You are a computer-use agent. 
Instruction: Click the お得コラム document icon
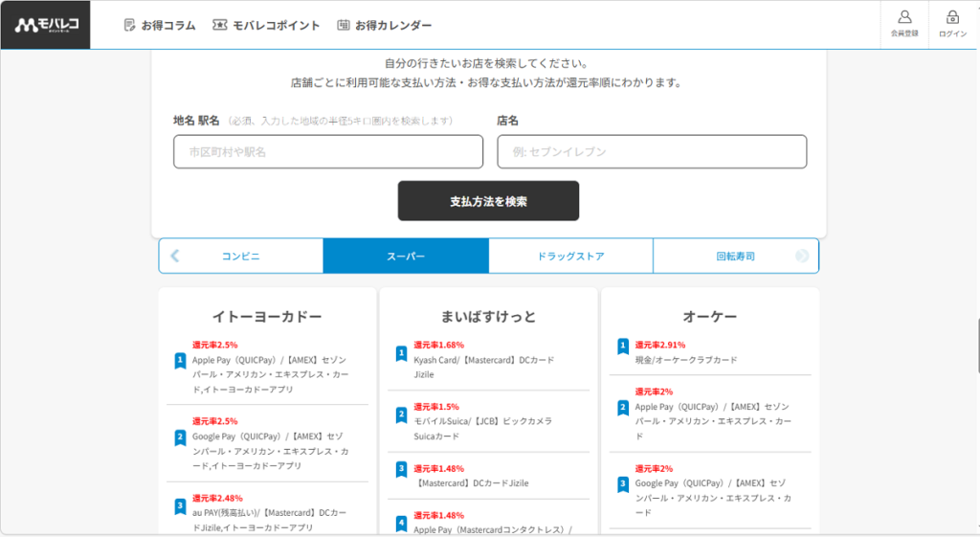pyautogui.click(x=129, y=25)
